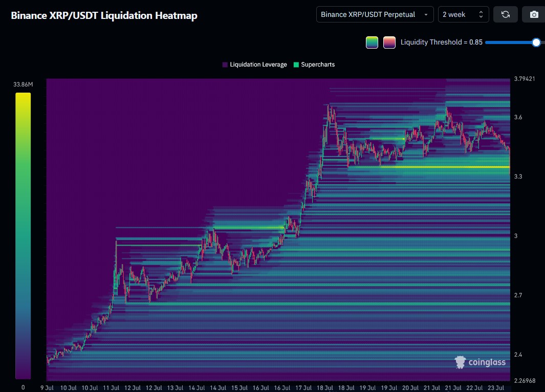Click the Liquidity Threshold slider handle
This screenshot has width=545, height=392.
pyautogui.click(x=536, y=42)
